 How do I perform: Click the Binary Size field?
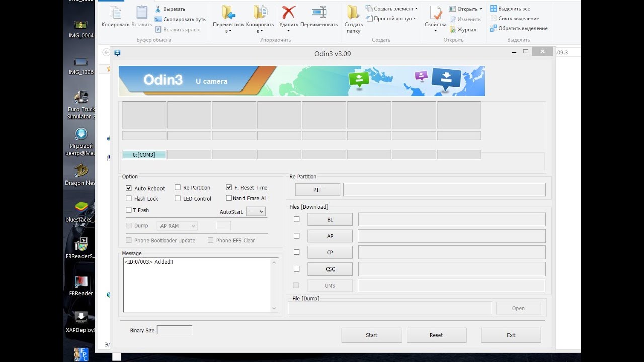pyautogui.click(x=175, y=330)
